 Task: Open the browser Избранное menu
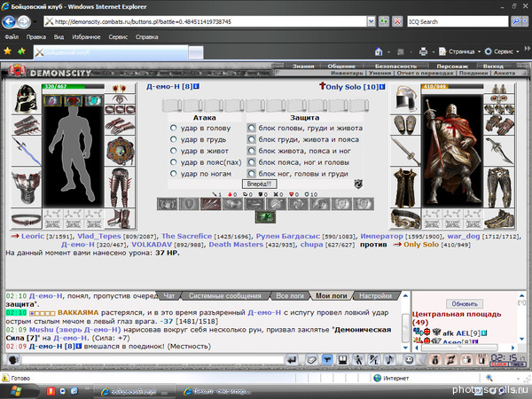click(86, 37)
